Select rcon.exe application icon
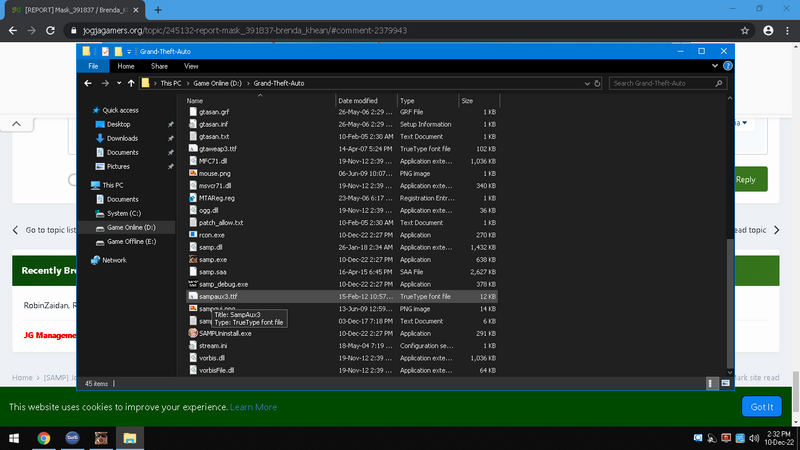The width and height of the screenshot is (800, 450). coord(193,235)
